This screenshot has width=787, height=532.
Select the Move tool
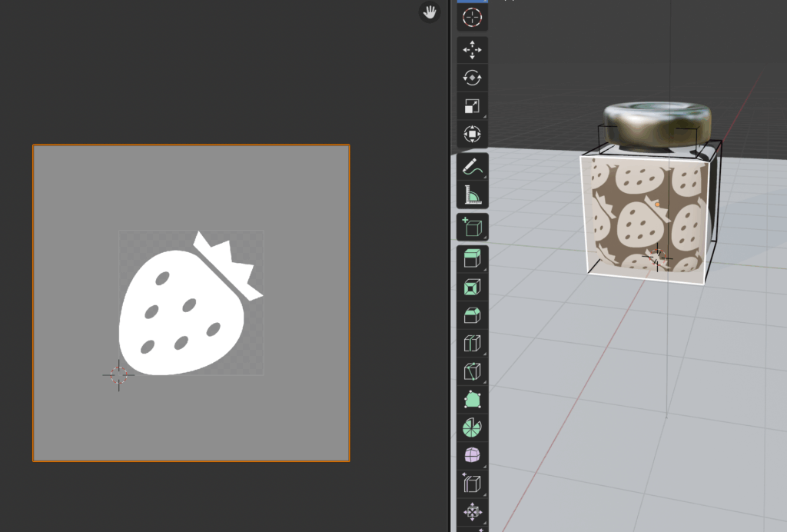click(472, 51)
